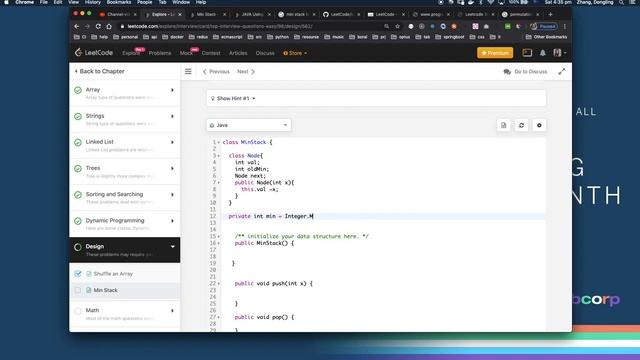Screen dimensions: 640x360
Task: Click the browser home icon
Action: tap(109, 26)
